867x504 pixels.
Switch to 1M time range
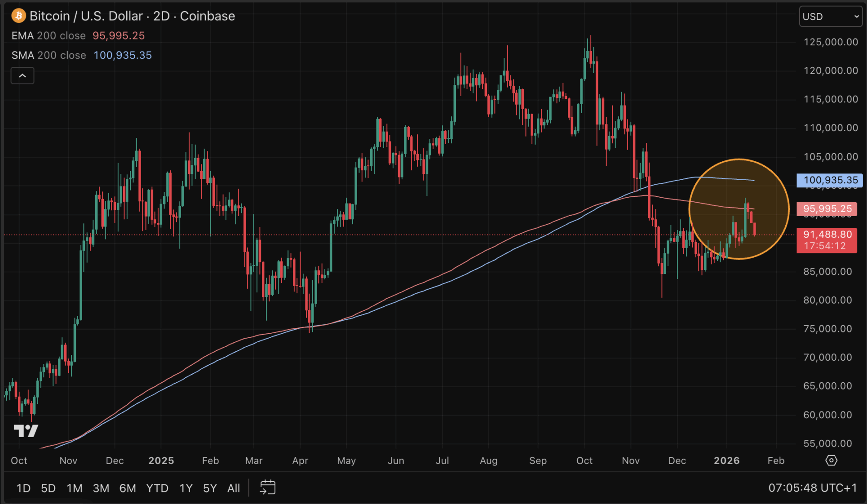tap(75, 488)
